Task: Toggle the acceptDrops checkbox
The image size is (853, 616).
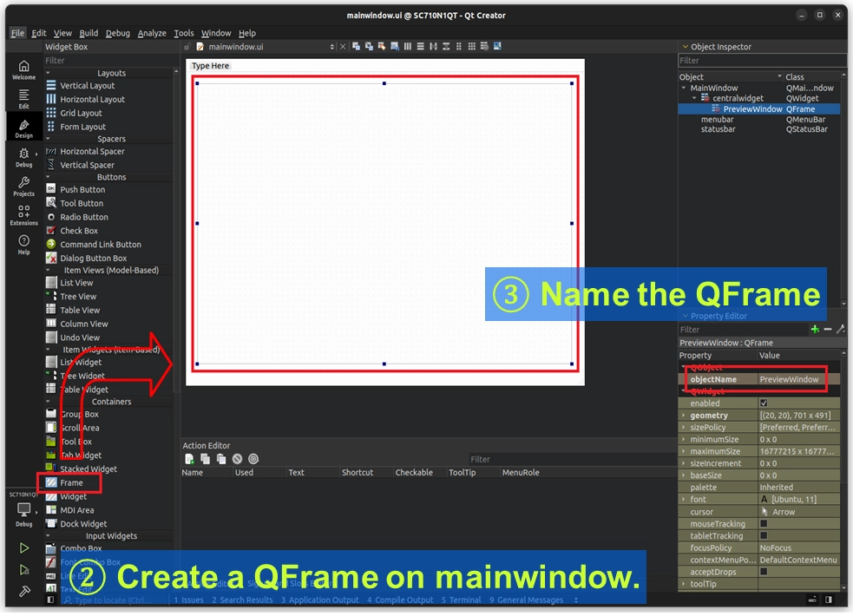Action: 764,572
